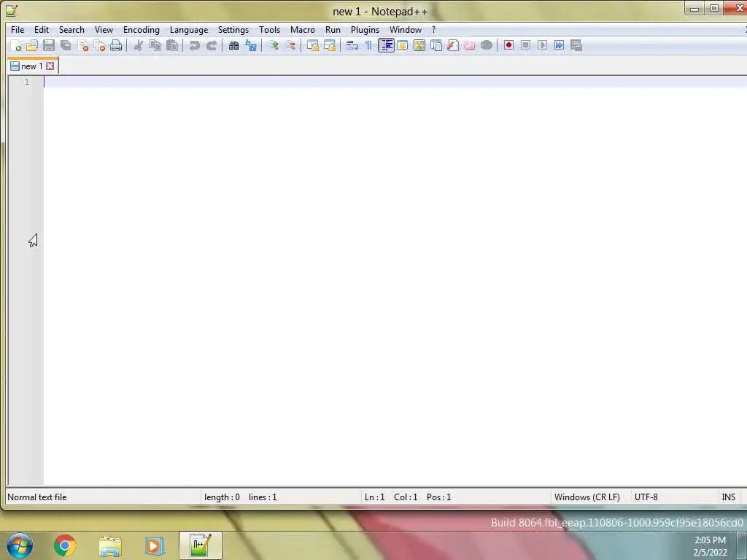Open the File menu
The image size is (747, 560).
[18, 29]
